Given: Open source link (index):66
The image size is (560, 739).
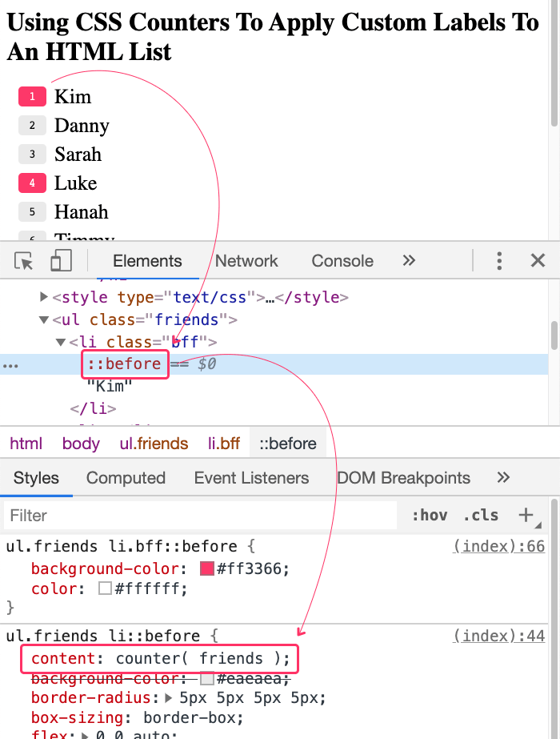Looking at the screenshot, I should click(498, 546).
